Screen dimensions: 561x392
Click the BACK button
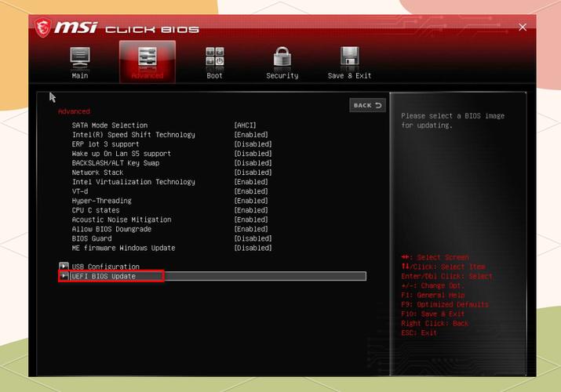367,105
